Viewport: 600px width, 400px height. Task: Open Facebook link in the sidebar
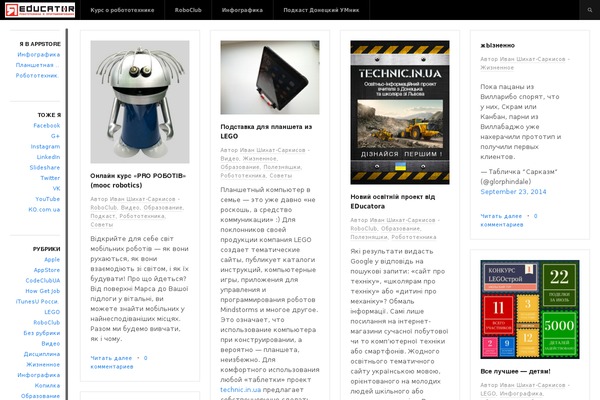pyautogui.click(x=47, y=126)
